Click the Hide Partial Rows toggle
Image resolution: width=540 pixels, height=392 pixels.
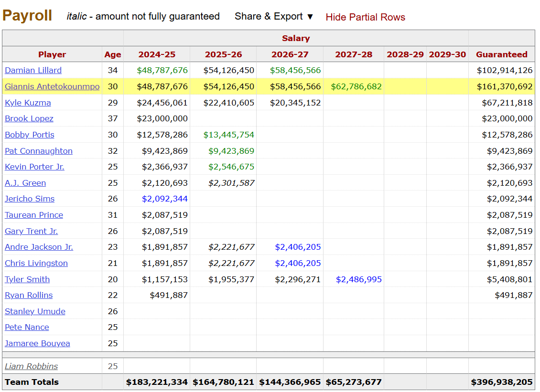[x=365, y=17]
